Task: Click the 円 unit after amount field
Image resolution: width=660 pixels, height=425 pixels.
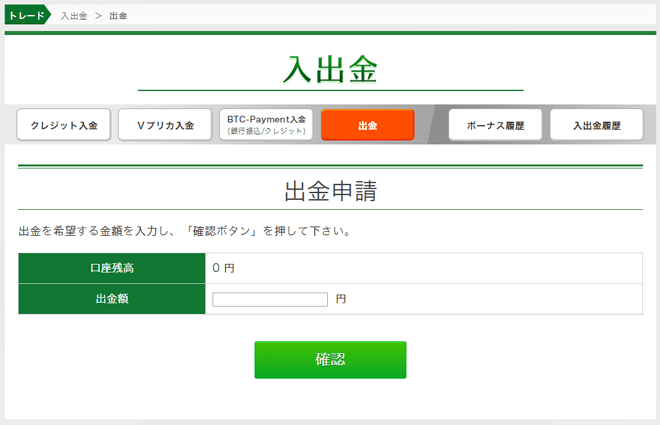Action: point(341,299)
